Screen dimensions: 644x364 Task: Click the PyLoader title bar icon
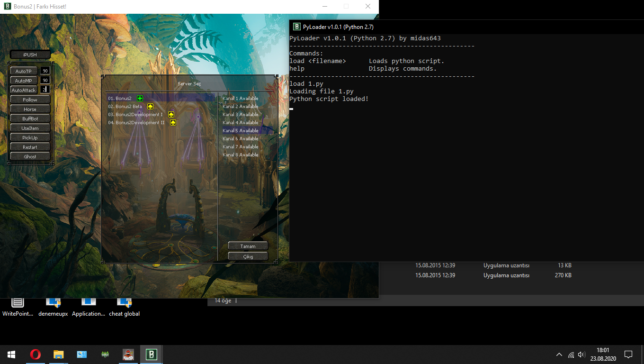pos(296,27)
